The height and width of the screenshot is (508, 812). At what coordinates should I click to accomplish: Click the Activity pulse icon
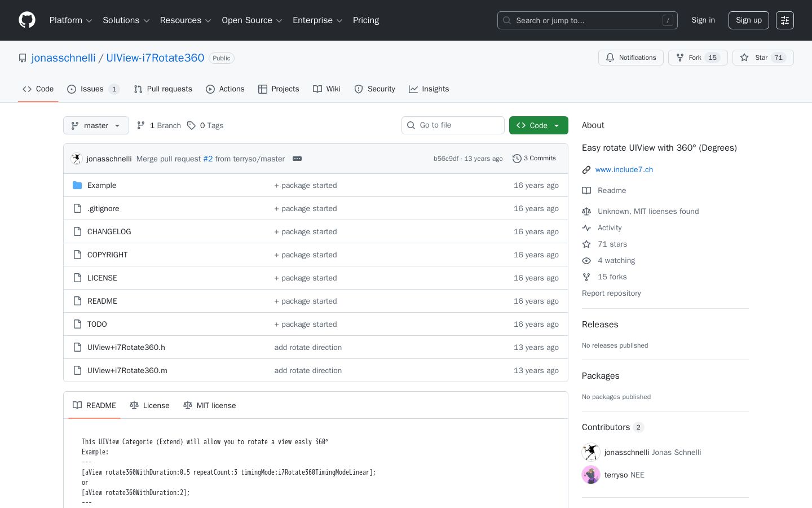tap(586, 227)
